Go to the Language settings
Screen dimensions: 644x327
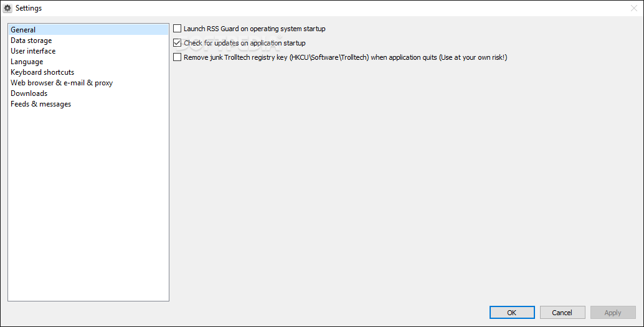pos(88,62)
